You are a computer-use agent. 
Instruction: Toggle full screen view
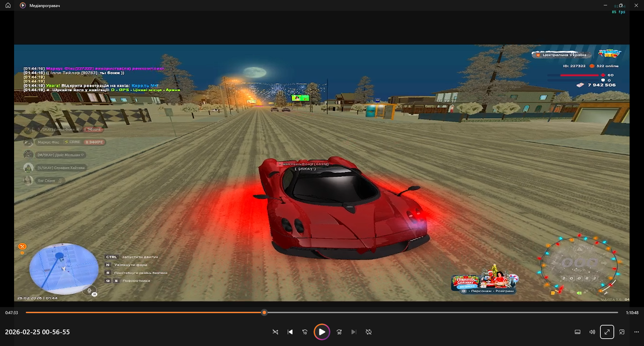click(607, 332)
